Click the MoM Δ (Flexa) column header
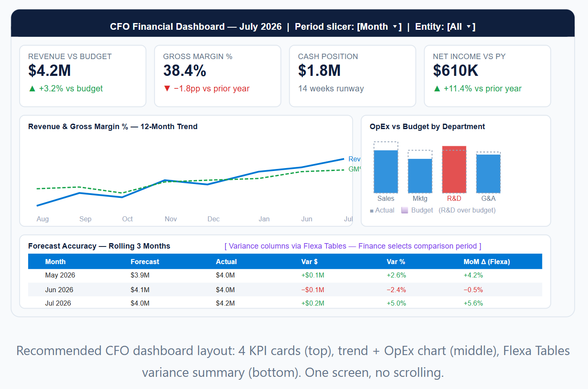The image size is (588, 389). (487, 262)
